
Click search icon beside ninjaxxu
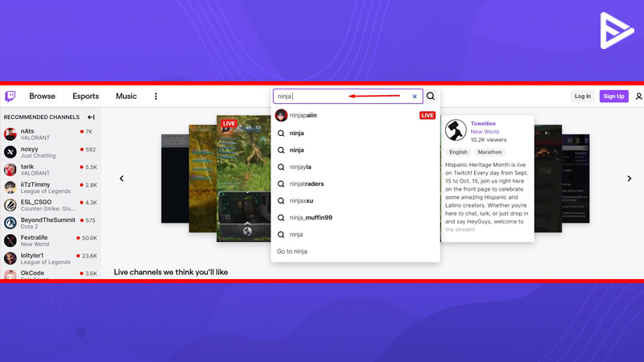(281, 200)
